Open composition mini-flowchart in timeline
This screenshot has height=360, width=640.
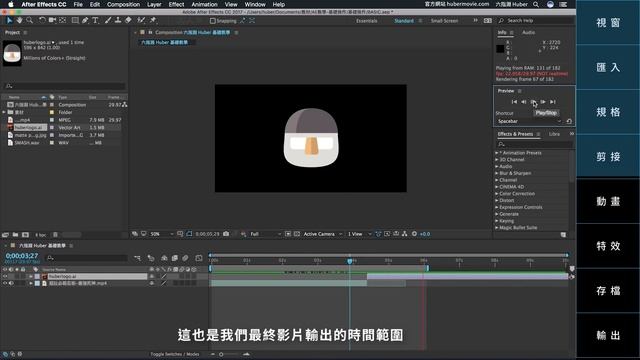tap(138, 258)
